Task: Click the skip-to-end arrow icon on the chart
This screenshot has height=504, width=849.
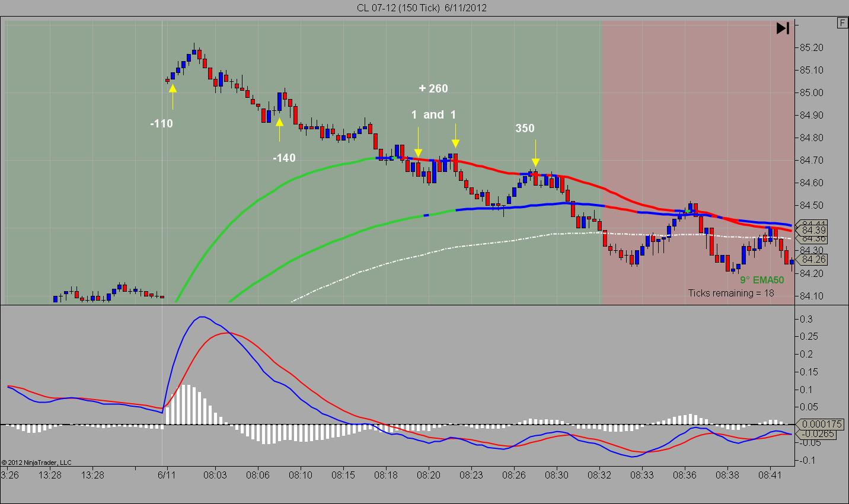Action: pyautogui.click(x=783, y=28)
